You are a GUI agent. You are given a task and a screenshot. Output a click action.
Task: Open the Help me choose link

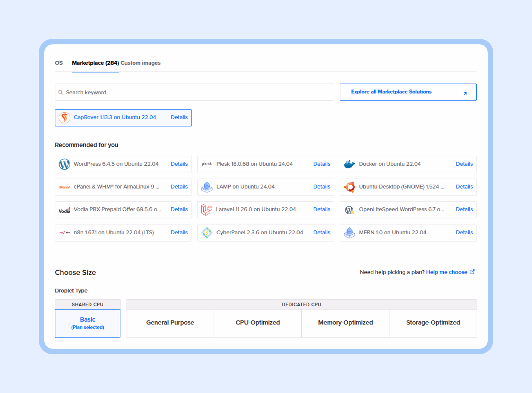(447, 272)
